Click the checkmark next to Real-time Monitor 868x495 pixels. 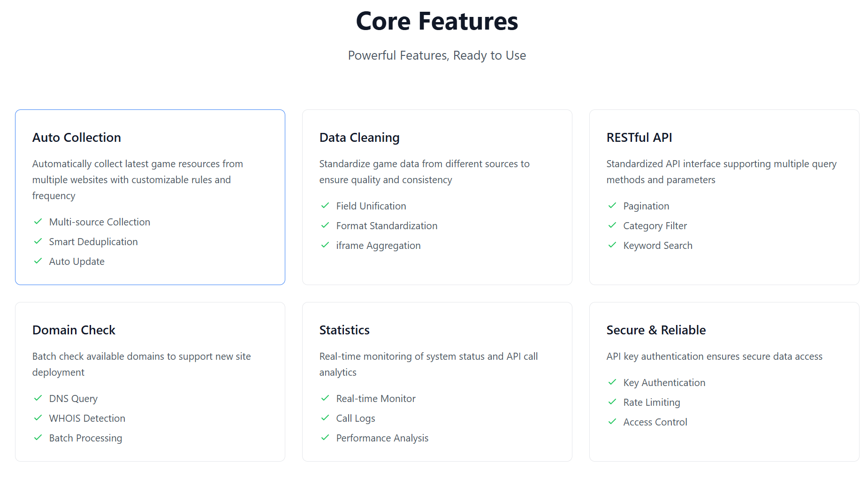(325, 398)
